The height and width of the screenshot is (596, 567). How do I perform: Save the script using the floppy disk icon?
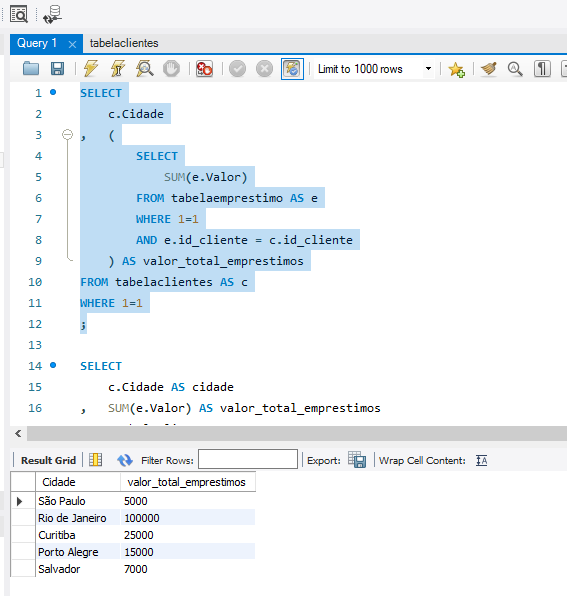57,69
